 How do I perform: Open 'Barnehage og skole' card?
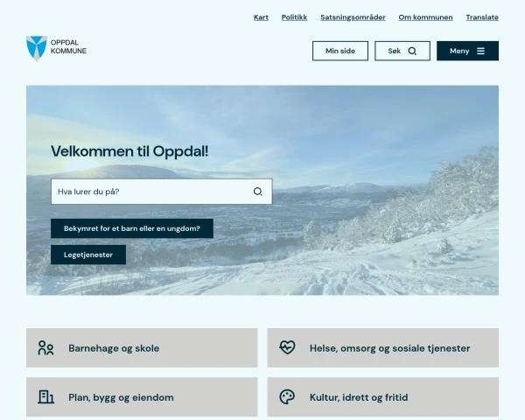142,348
